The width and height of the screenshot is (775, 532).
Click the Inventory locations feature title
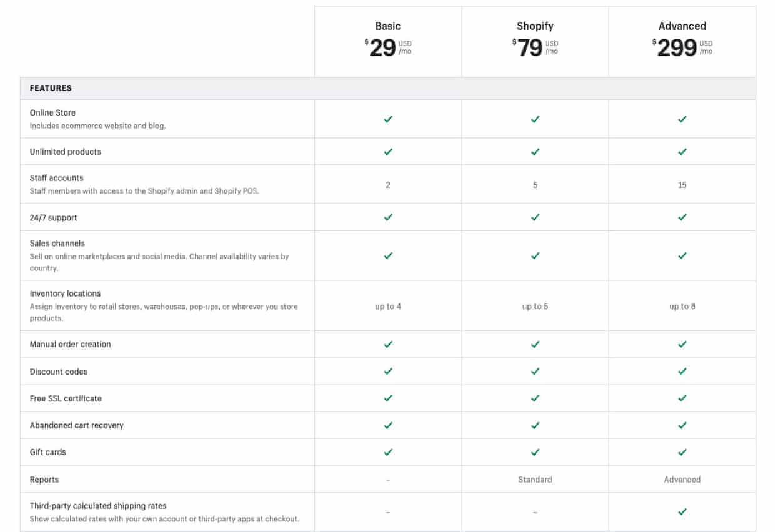pos(65,293)
